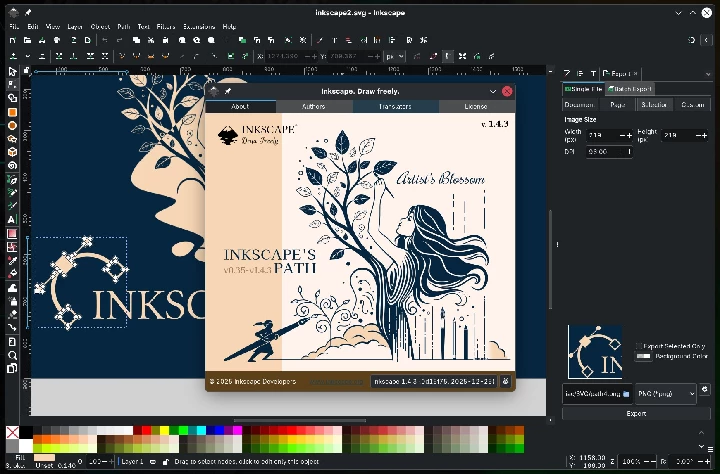Activate the Node editing tool

12,85
